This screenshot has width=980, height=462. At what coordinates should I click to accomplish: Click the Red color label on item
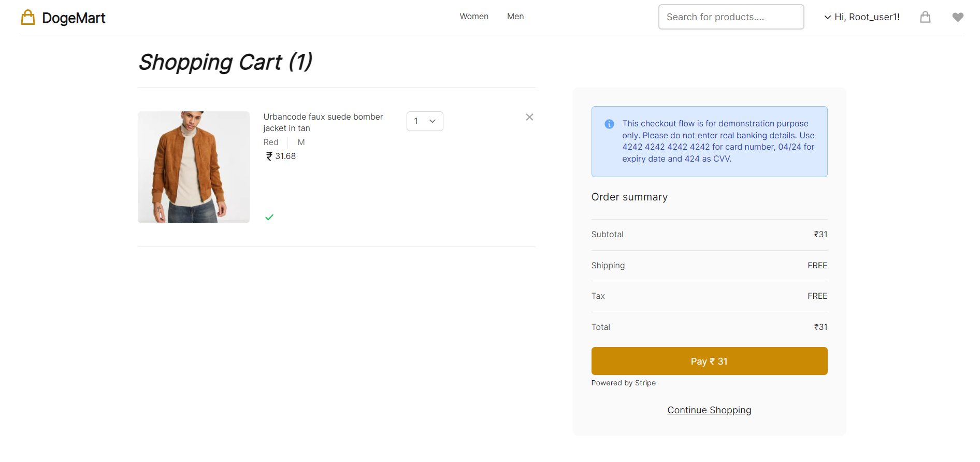(270, 142)
